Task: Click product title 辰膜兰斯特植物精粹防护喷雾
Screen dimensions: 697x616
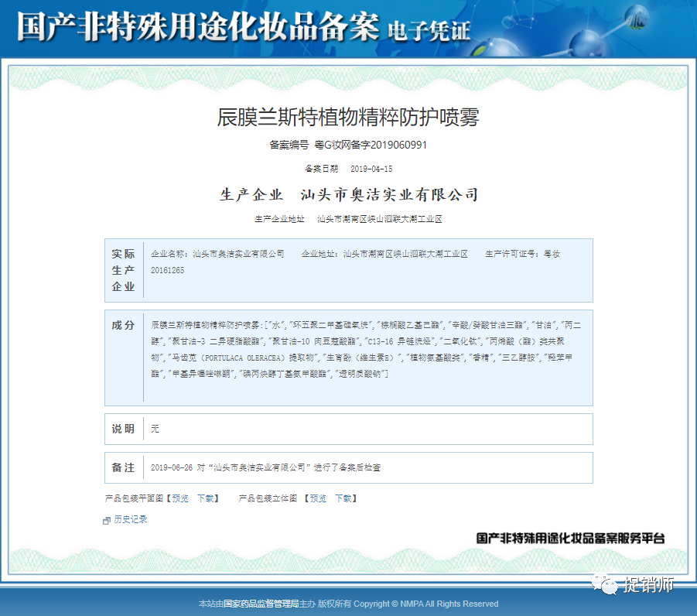Action: (x=348, y=118)
